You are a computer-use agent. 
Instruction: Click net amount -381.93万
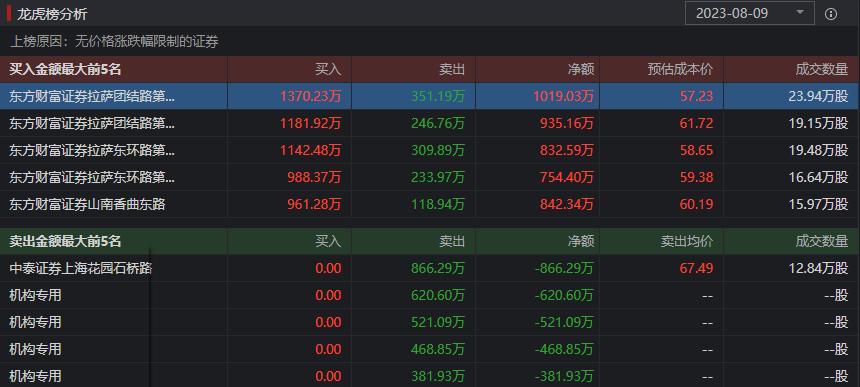click(564, 375)
